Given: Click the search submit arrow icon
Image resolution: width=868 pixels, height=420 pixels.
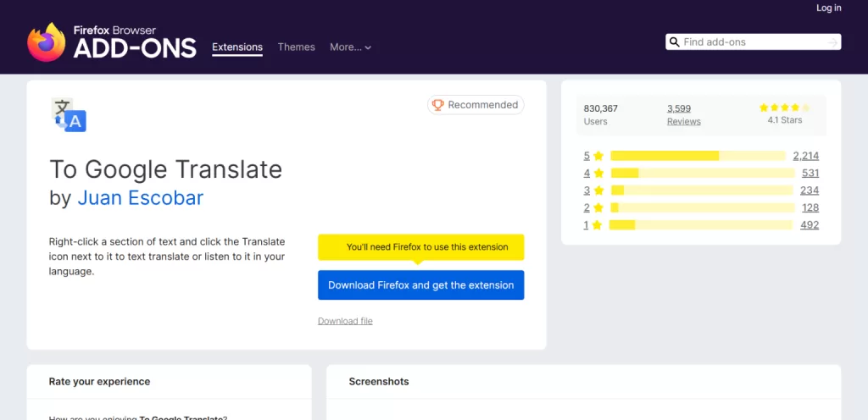Looking at the screenshot, I should pyautogui.click(x=832, y=42).
